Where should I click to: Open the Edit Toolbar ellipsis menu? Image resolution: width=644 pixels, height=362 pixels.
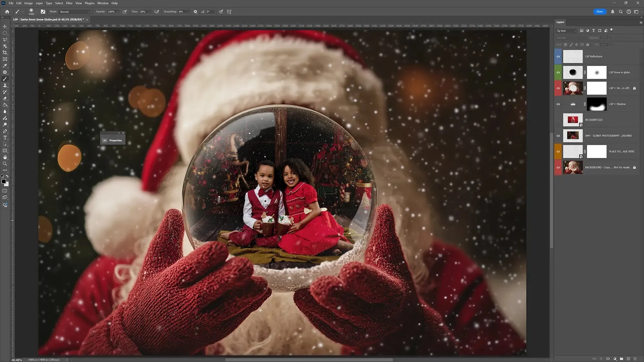click(x=5, y=170)
